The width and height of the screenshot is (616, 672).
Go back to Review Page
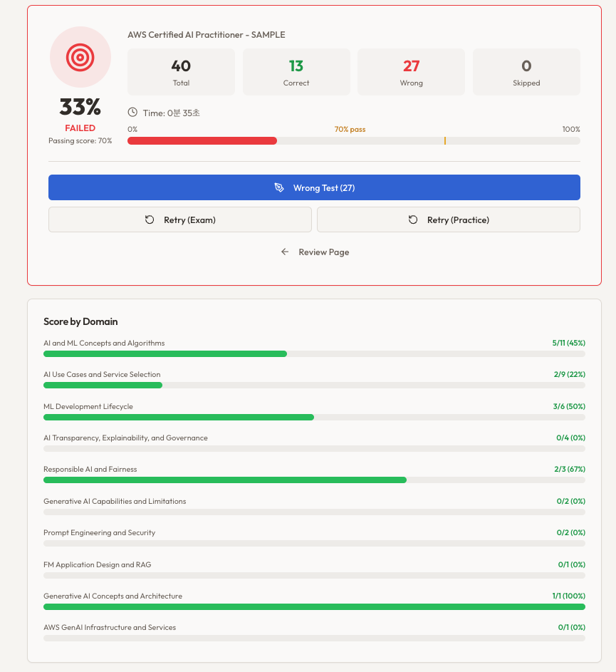[315, 252]
